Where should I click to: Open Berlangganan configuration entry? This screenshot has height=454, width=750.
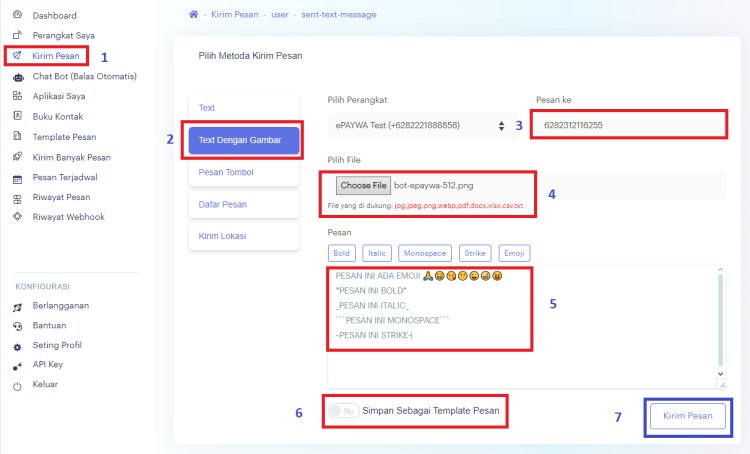(61, 306)
